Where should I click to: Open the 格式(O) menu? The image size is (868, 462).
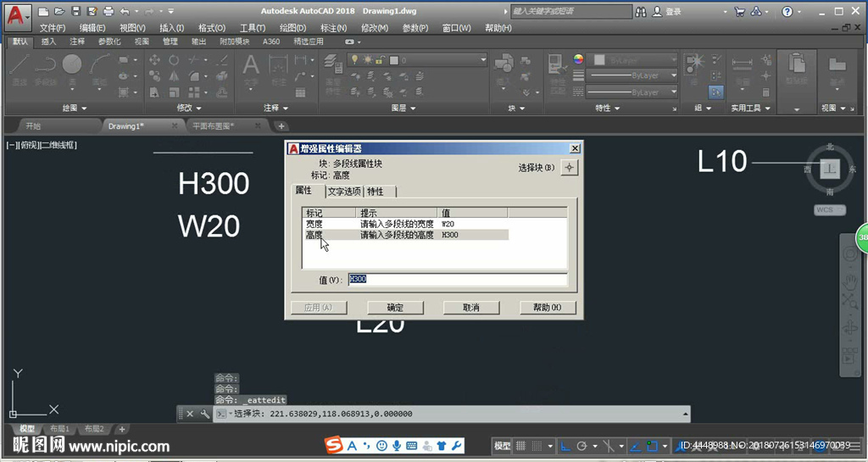tap(212, 28)
